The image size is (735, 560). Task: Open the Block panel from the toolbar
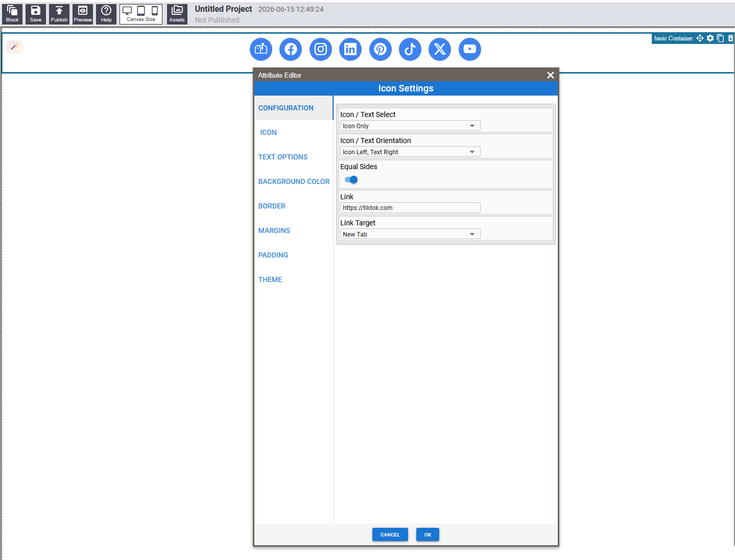click(x=12, y=14)
